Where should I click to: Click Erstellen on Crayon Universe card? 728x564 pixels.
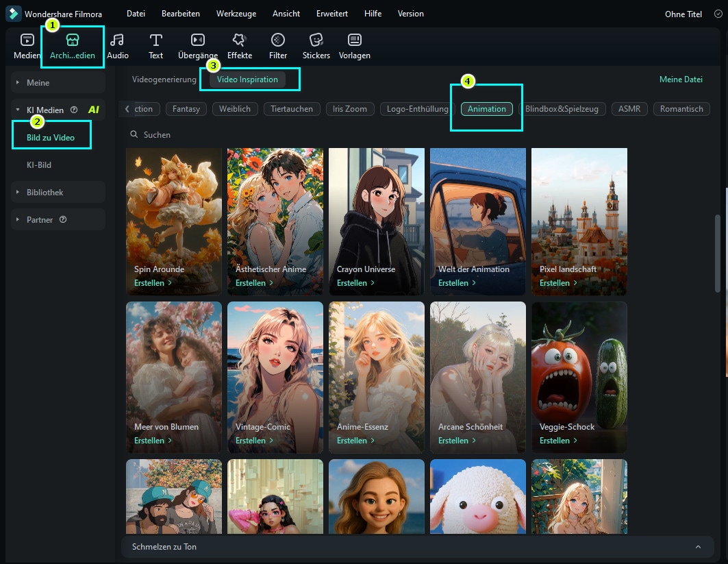[355, 282]
